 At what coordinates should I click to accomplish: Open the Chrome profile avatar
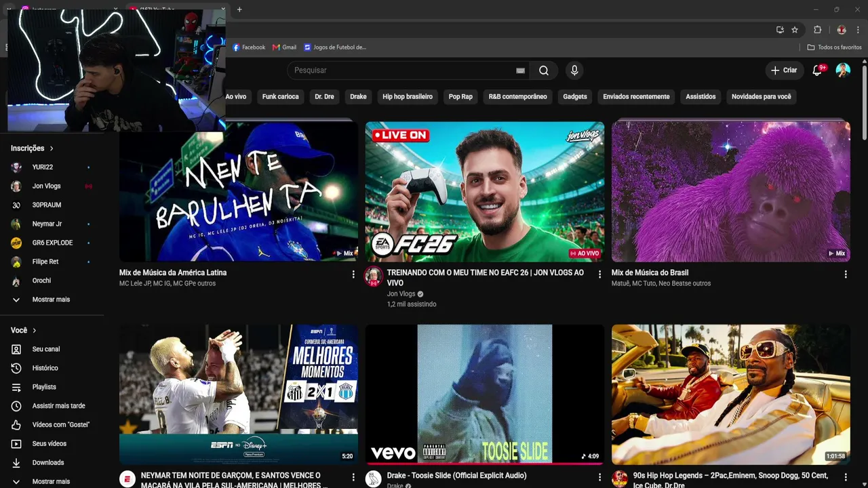[x=842, y=30]
